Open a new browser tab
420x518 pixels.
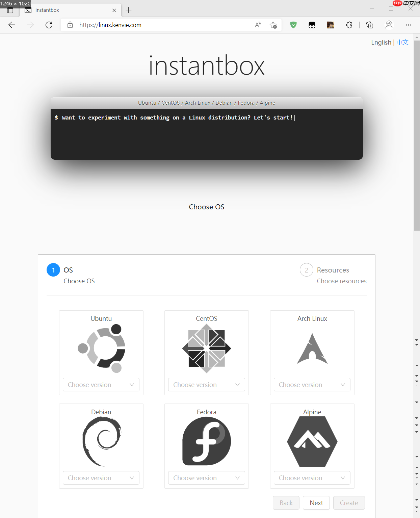128,10
